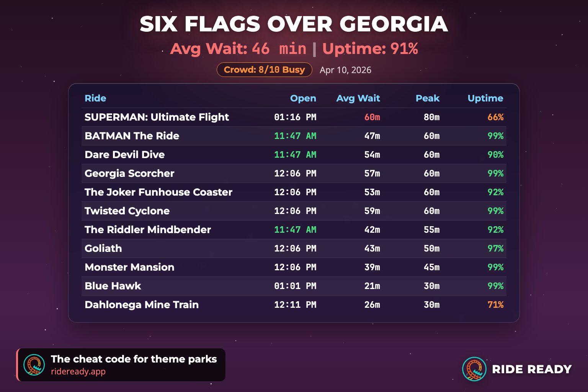Image resolution: width=588 pixels, height=392 pixels.
Task: Click Joker Funhouse Coaster's 60m peak wait
Action: pos(432,192)
